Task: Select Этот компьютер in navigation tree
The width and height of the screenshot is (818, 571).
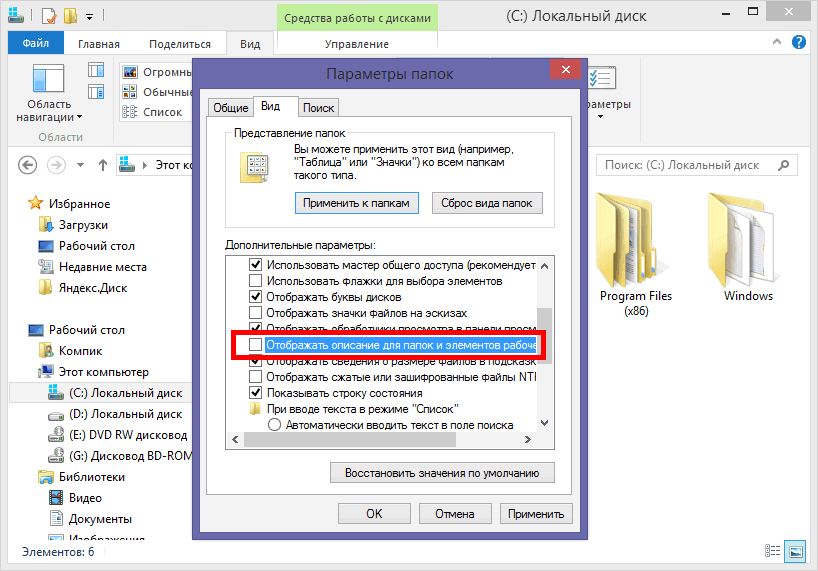Action: [x=103, y=372]
